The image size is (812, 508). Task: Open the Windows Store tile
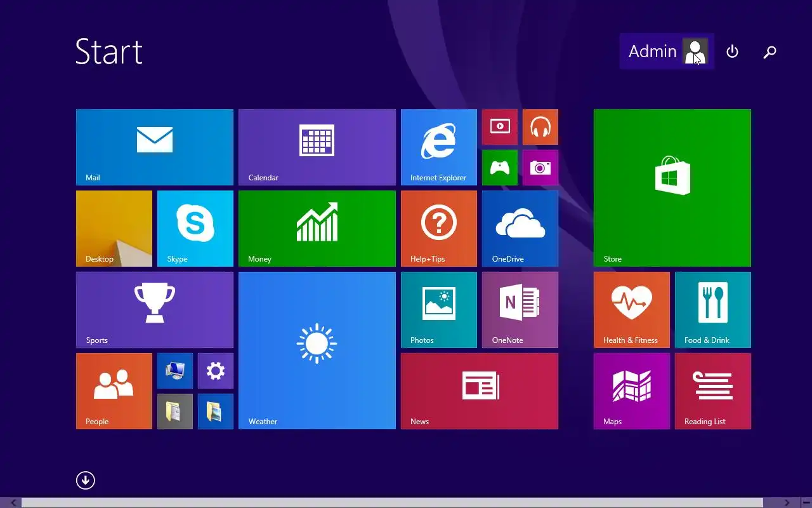click(x=672, y=188)
